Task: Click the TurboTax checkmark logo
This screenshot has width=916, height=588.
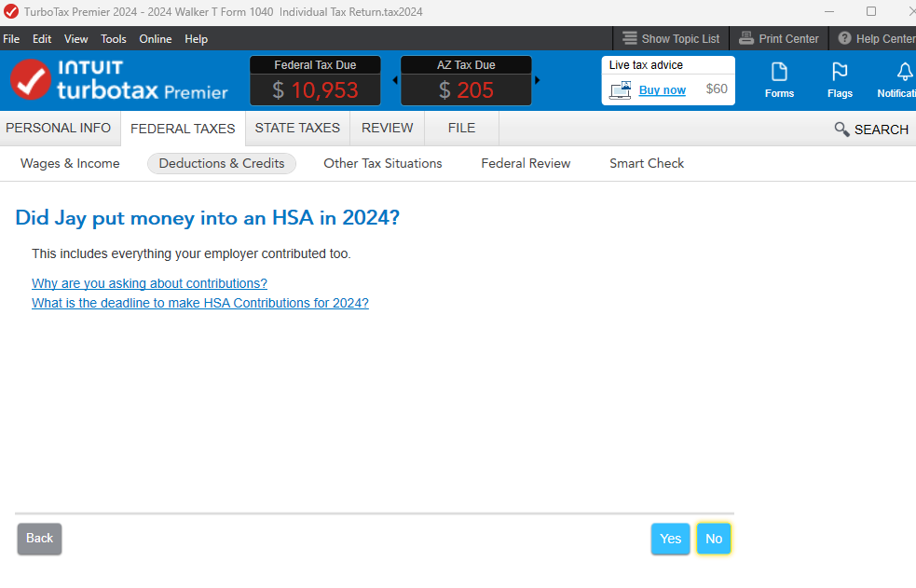Action: pyautogui.click(x=31, y=80)
